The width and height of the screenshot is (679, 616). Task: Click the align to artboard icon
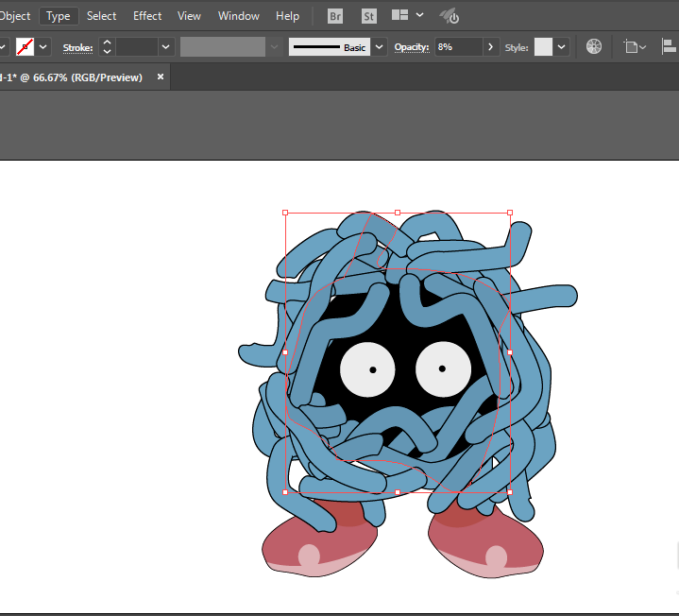click(634, 46)
